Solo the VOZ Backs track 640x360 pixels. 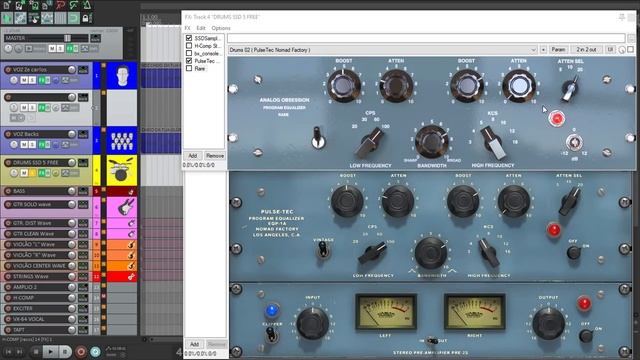32,144
